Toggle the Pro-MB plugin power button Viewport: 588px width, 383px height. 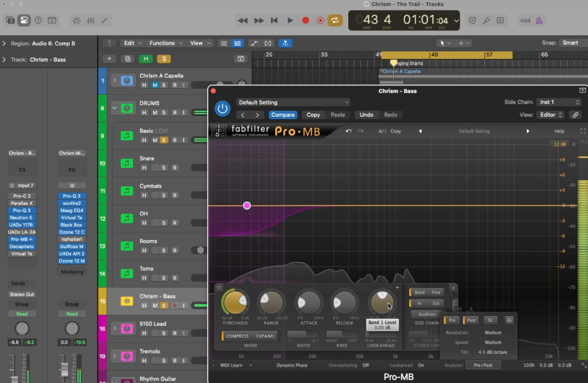click(x=222, y=108)
